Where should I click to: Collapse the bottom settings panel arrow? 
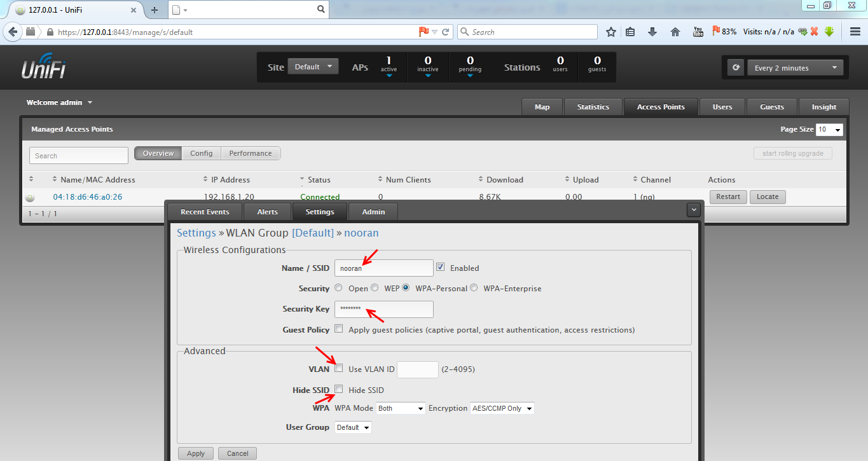pos(694,209)
